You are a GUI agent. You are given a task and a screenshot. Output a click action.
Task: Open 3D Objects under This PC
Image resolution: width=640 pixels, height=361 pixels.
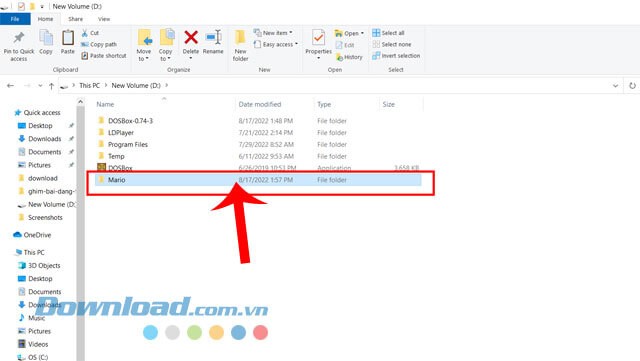click(44, 266)
